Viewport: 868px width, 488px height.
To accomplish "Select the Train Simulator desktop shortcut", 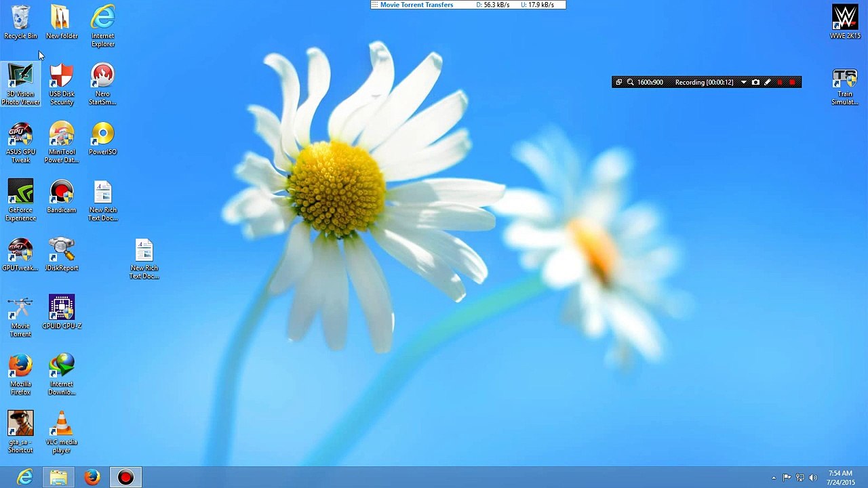I will pyautogui.click(x=845, y=87).
